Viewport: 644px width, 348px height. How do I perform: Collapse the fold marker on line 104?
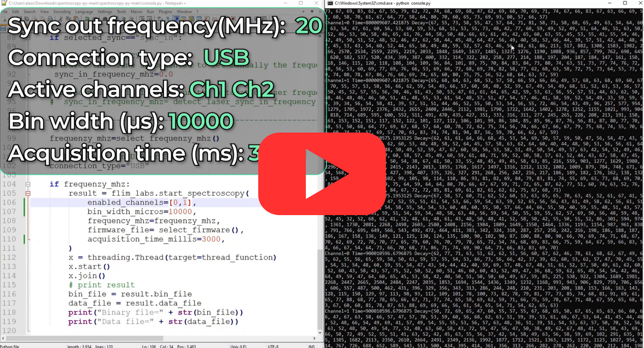point(28,184)
